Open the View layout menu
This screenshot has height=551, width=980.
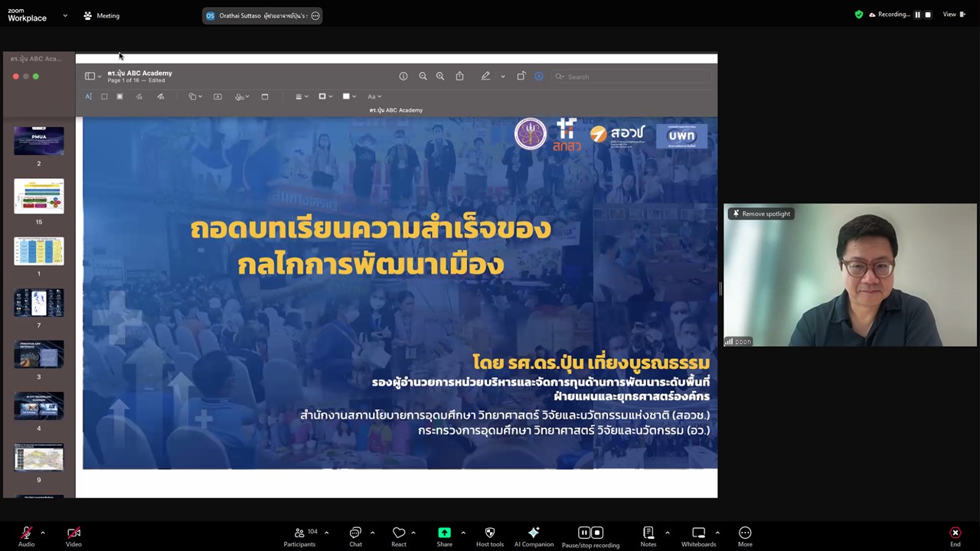[952, 15]
